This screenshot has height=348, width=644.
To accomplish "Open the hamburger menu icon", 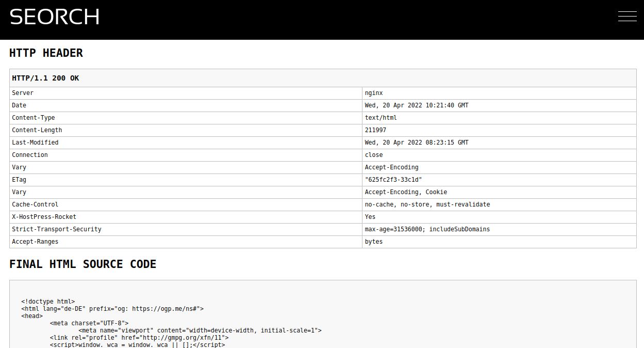I will pos(627,17).
